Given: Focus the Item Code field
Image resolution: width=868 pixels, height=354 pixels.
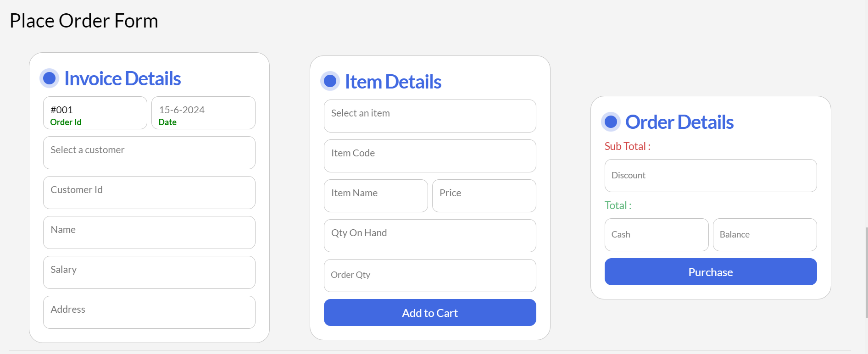Looking at the screenshot, I should point(430,156).
